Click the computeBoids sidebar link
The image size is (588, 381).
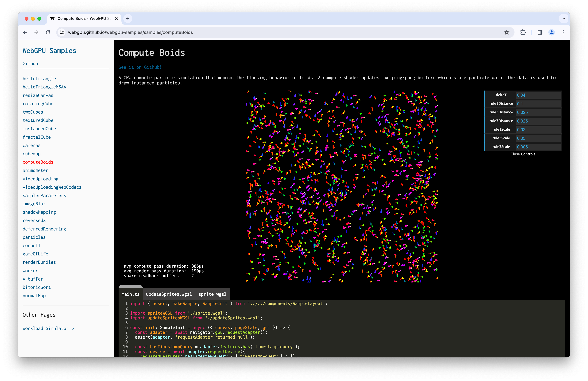tap(38, 162)
